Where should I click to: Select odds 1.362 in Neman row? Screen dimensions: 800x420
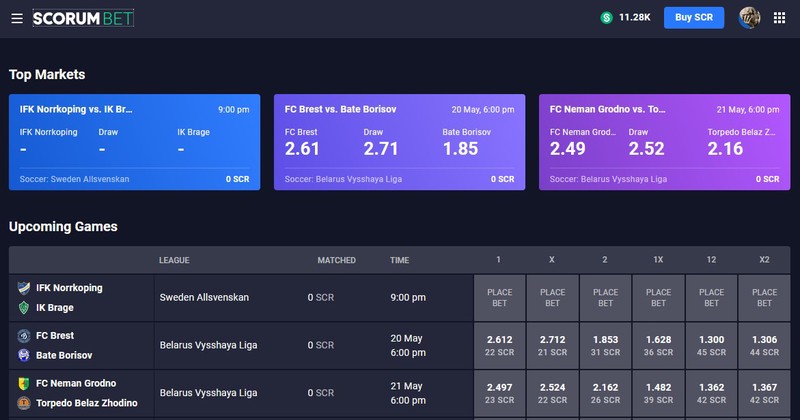click(x=711, y=393)
